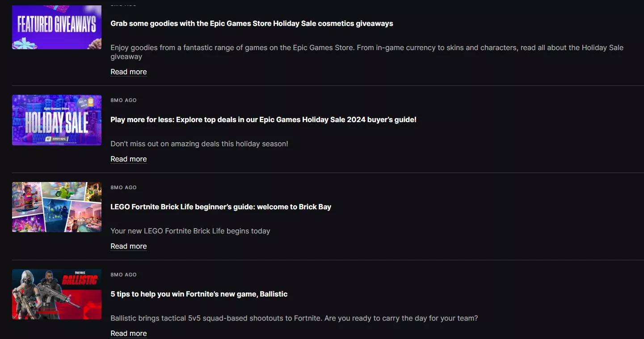
Task: Click the 'Enjoy goodies from a fantastic range' description
Action: pyautogui.click(x=366, y=48)
